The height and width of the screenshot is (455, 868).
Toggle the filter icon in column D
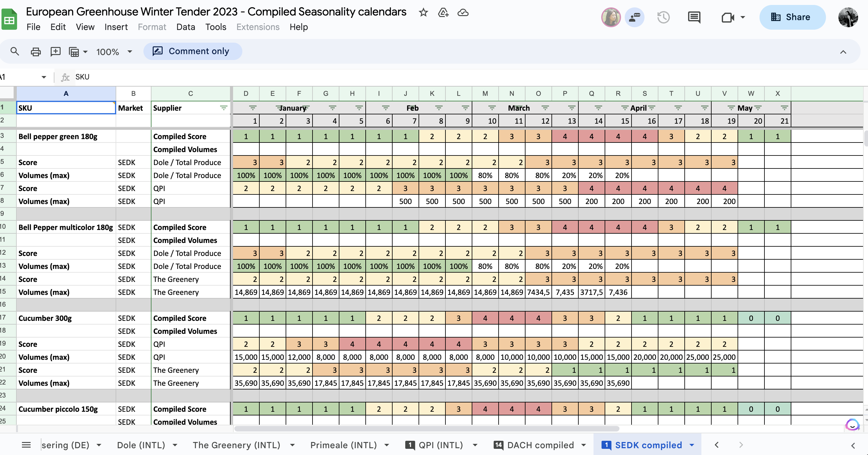(253, 108)
